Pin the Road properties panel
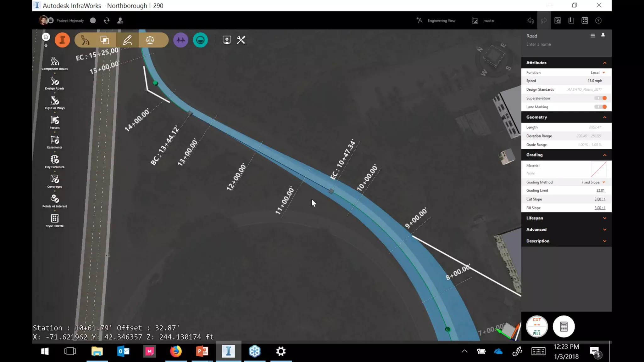Image resolution: width=644 pixels, height=362 pixels. (603, 35)
